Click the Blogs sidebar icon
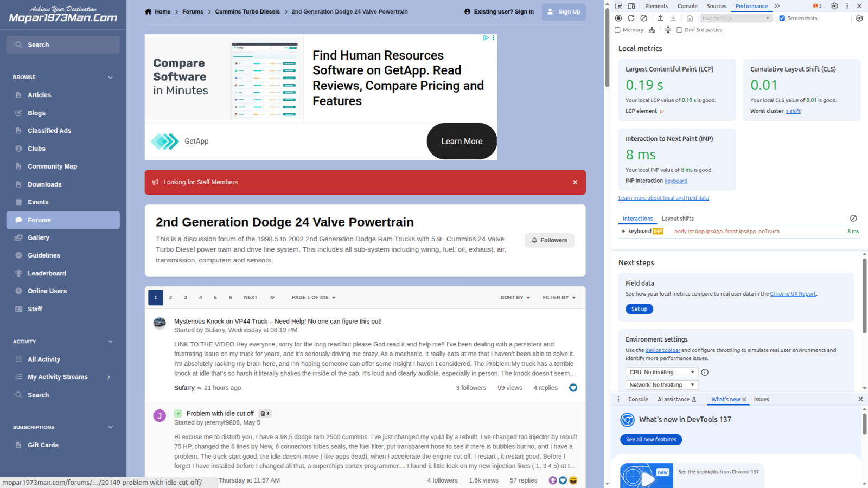This screenshot has height=488, width=868. pos(18,113)
